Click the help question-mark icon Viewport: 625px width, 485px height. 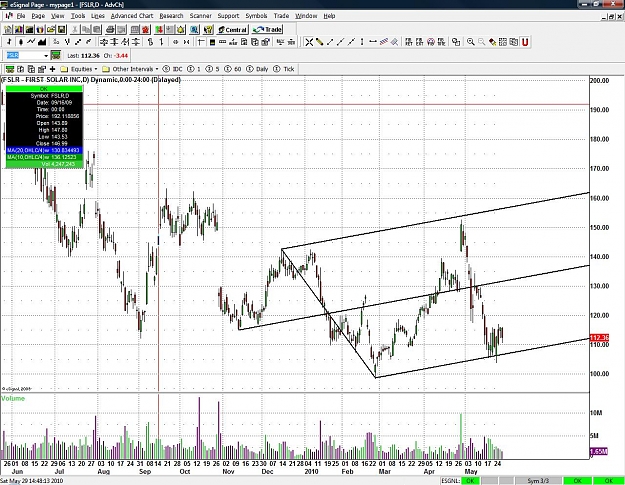[208, 29]
